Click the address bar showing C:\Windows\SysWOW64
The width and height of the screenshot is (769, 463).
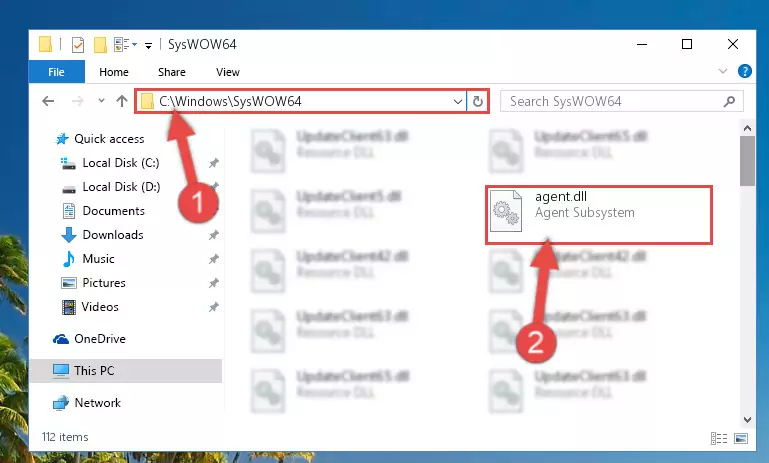300,102
